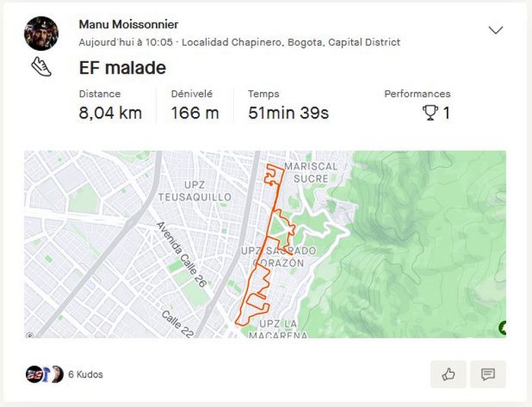
Task: Give kudos with the thumbs-up button
Action: pyautogui.click(x=448, y=374)
